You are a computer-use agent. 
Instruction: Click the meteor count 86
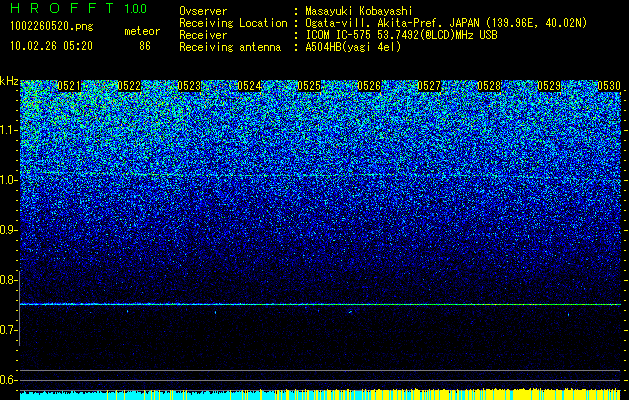(x=145, y=46)
